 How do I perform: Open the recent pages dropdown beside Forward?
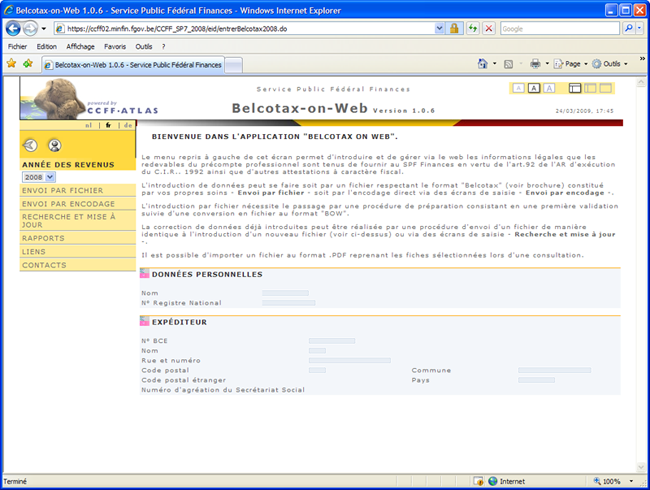(x=44, y=29)
